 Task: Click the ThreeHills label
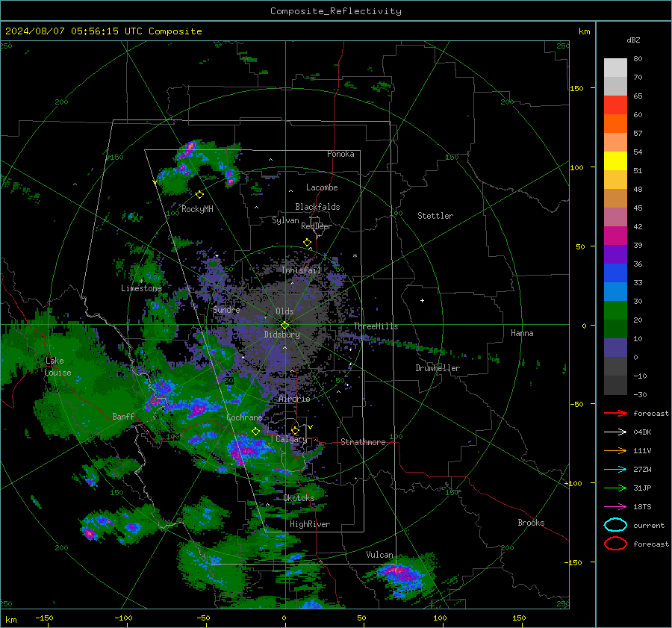tap(376, 326)
